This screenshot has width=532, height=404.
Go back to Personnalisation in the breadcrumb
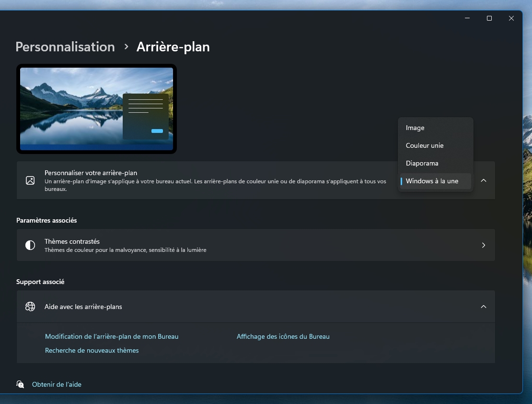[x=65, y=47]
